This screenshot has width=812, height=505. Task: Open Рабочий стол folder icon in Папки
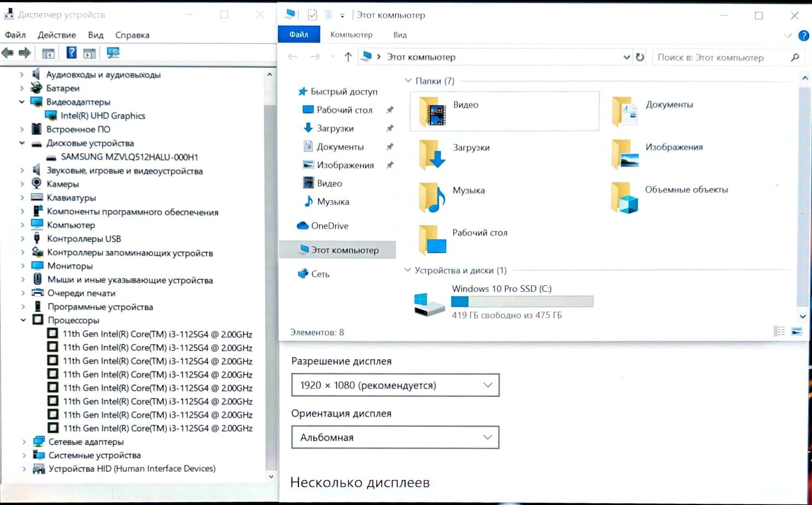click(x=432, y=239)
